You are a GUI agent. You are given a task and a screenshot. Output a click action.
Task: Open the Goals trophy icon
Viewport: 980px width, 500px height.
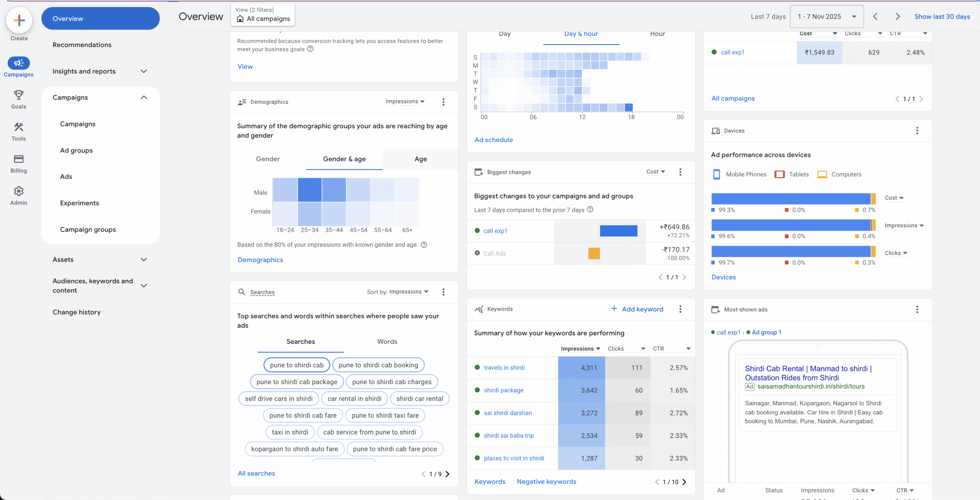(18, 95)
